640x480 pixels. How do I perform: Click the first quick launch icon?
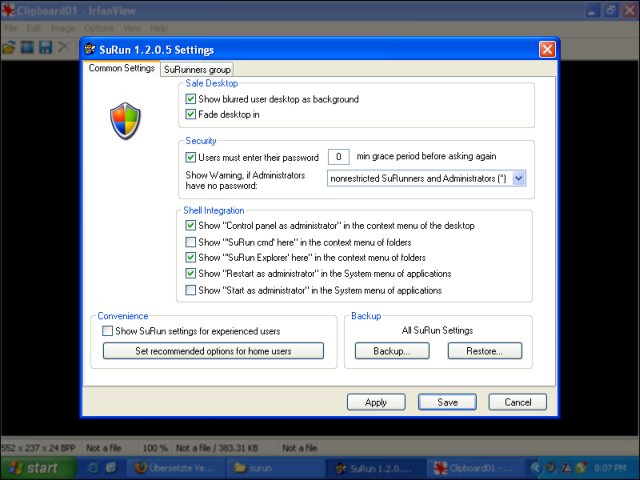pyautogui.click(x=93, y=468)
